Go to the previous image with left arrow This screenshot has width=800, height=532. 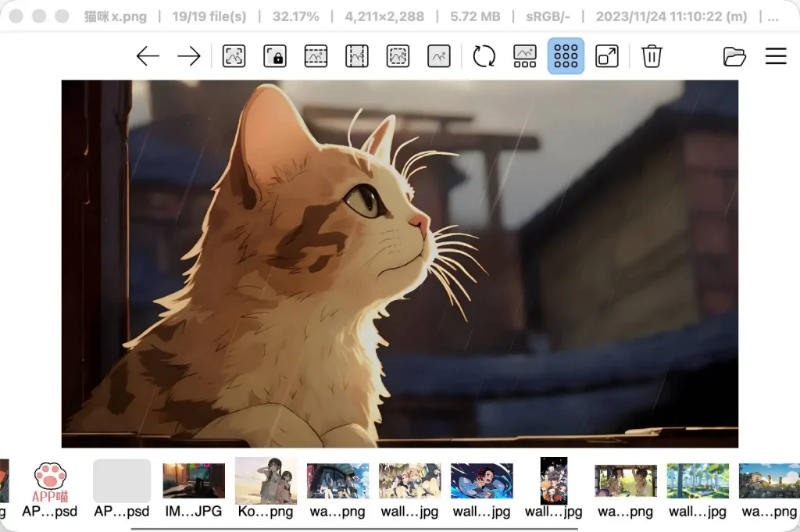coord(148,56)
